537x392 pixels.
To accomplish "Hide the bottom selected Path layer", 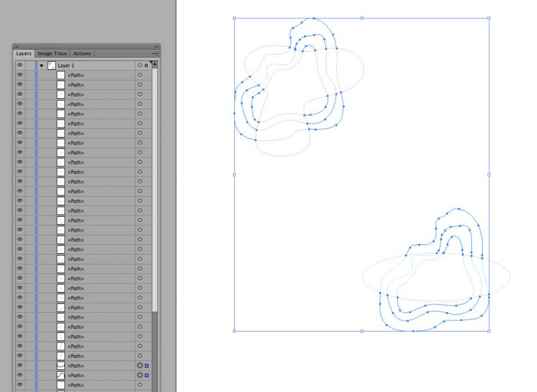I will pyautogui.click(x=20, y=375).
